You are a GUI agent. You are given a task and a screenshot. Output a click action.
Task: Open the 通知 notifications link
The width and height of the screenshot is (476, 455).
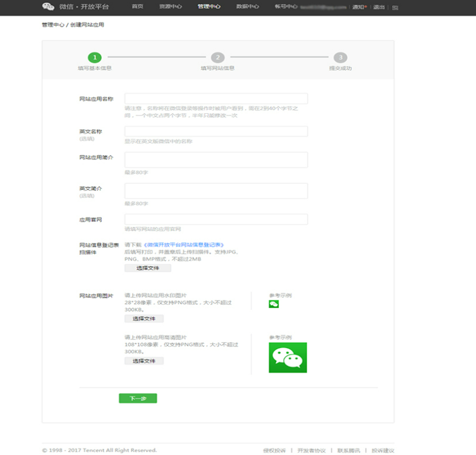coord(359,7)
